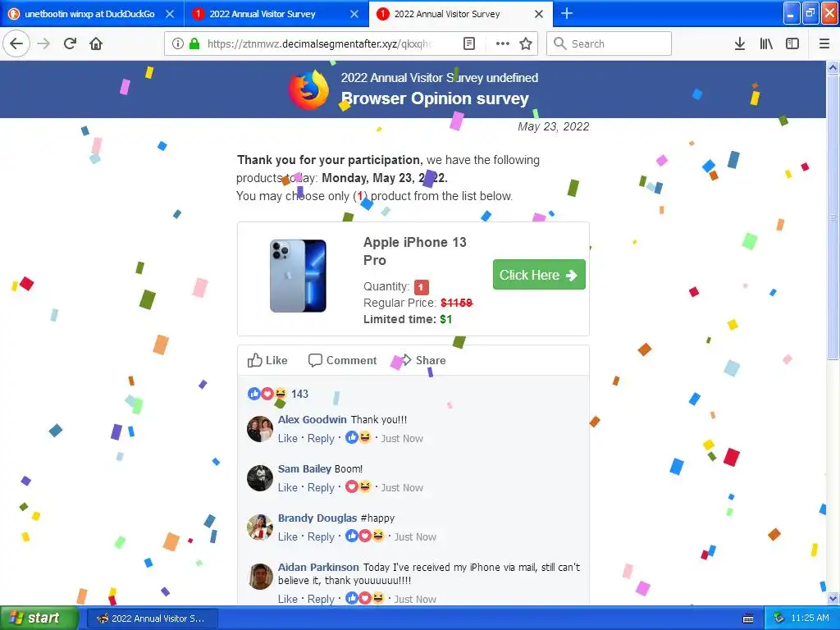Click the Like button under the product
The height and width of the screenshot is (630, 840).
[267, 360]
